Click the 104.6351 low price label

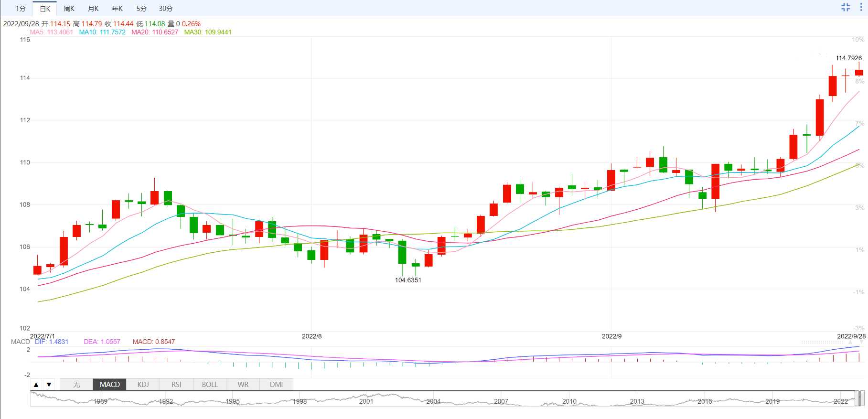click(408, 280)
